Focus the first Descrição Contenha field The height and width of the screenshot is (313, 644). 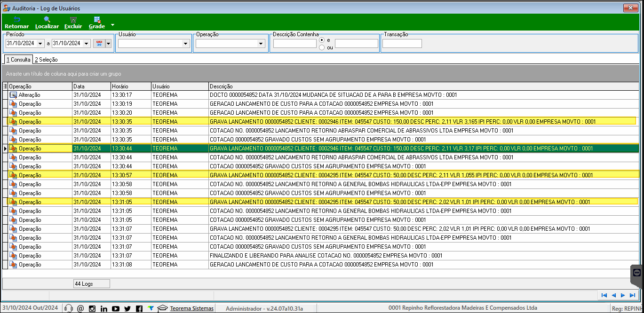[x=295, y=44]
